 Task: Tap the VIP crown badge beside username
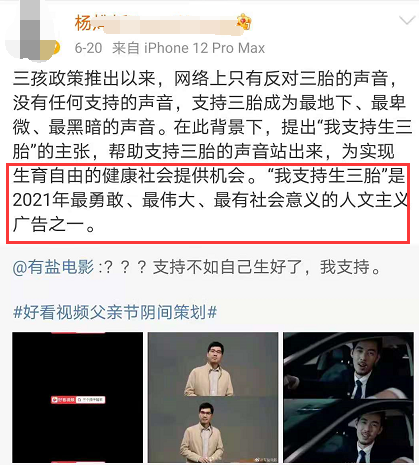tap(244, 22)
